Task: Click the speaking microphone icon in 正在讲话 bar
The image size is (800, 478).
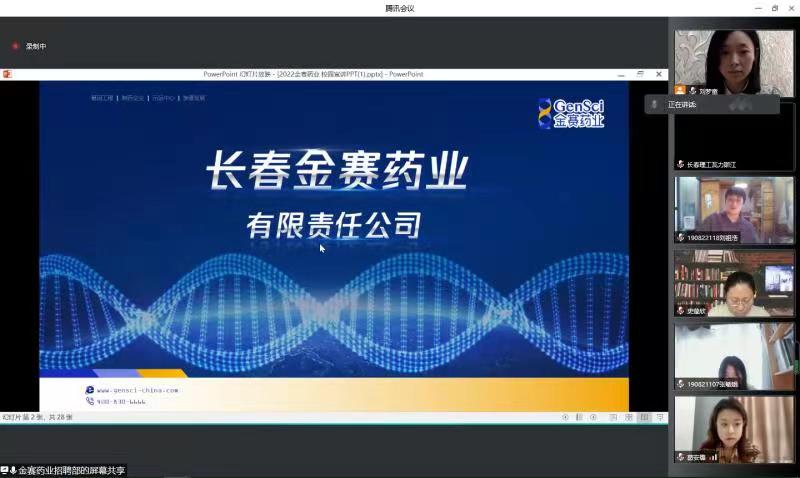Action: (x=654, y=105)
